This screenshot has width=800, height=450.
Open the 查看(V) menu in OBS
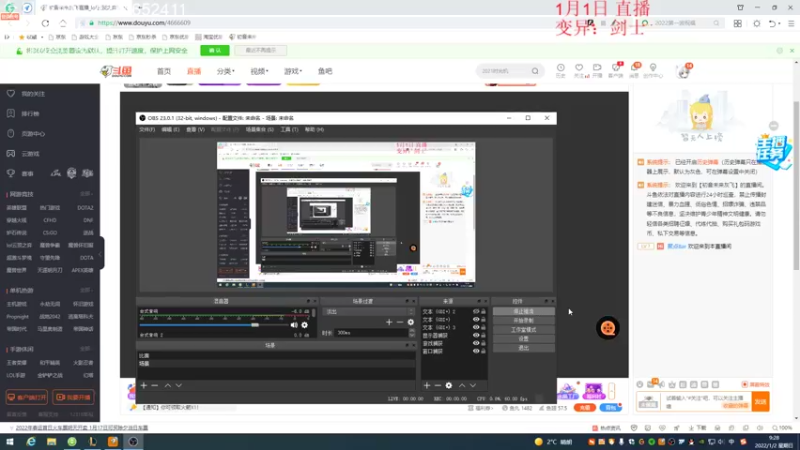coord(195,130)
